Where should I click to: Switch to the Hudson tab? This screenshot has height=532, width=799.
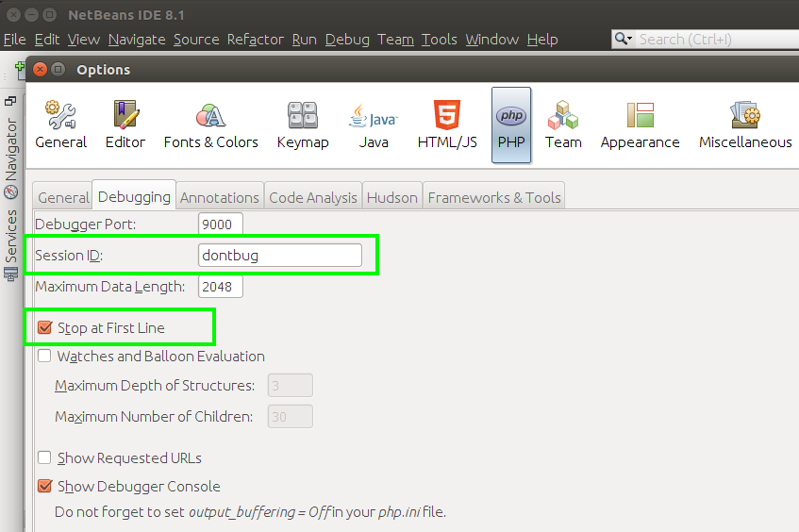pyautogui.click(x=391, y=197)
